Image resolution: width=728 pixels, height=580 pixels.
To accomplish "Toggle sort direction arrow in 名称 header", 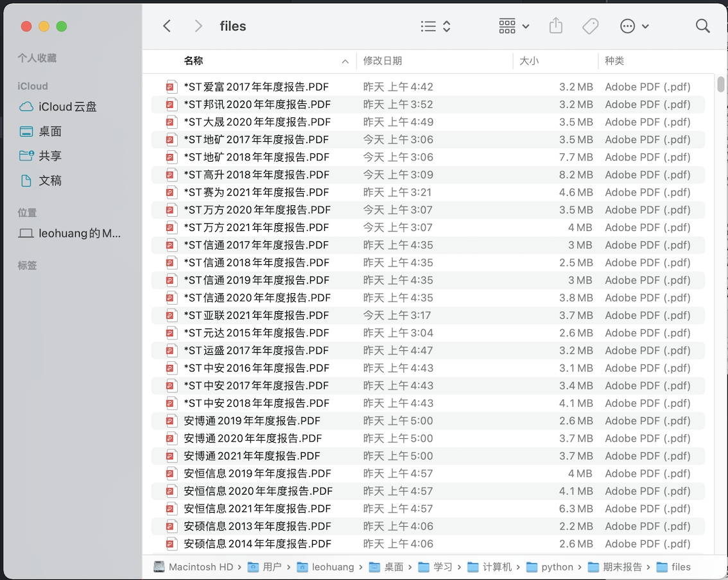I will (x=345, y=61).
